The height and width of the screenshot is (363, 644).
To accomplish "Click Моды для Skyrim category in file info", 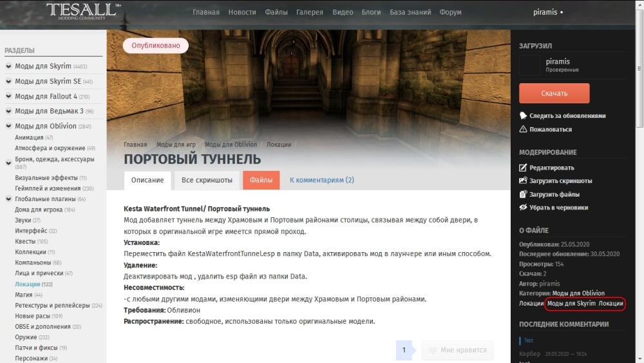I will pos(571,304).
